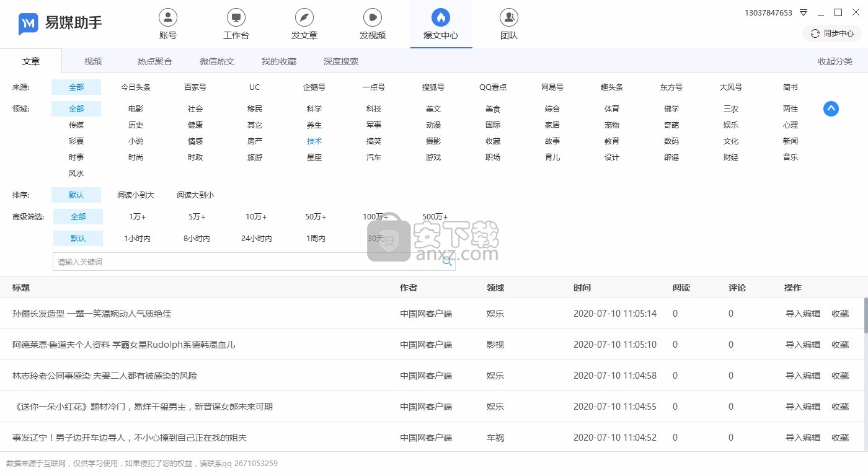The image size is (868, 476).
Task: Choose the 风水 field filter
Action: pos(76,174)
